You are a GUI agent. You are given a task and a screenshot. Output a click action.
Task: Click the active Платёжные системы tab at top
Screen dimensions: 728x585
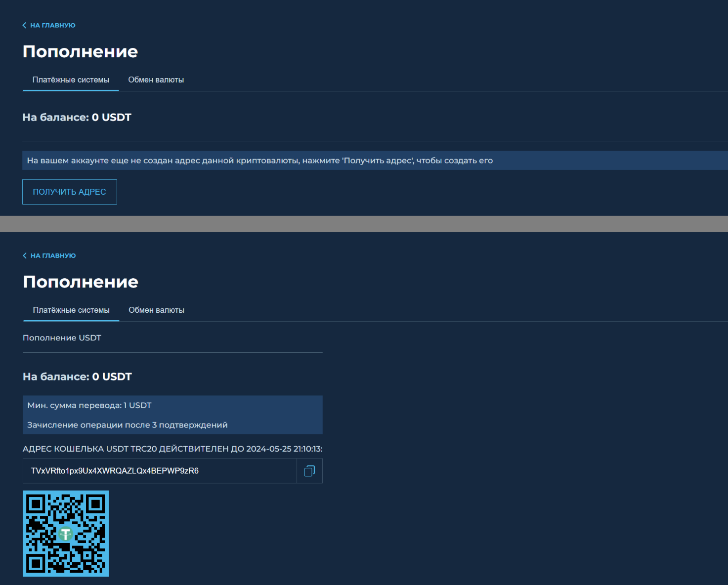(x=70, y=80)
